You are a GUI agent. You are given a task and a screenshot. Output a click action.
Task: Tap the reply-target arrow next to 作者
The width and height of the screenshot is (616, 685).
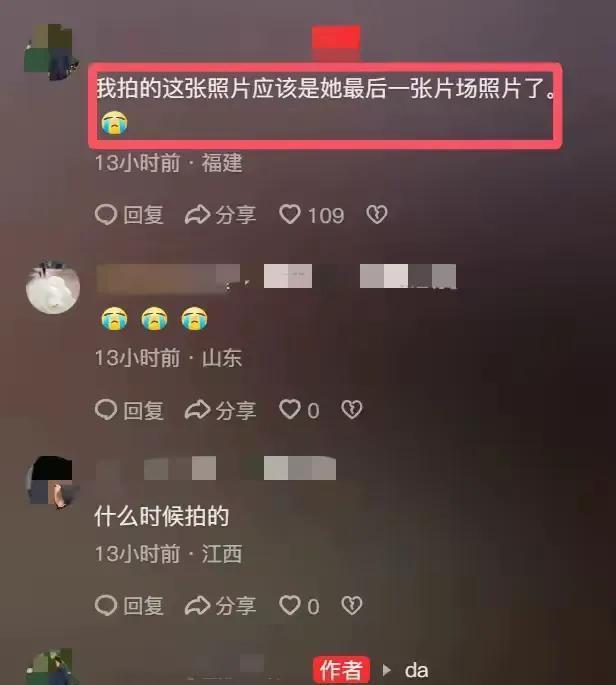click(387, 670)
